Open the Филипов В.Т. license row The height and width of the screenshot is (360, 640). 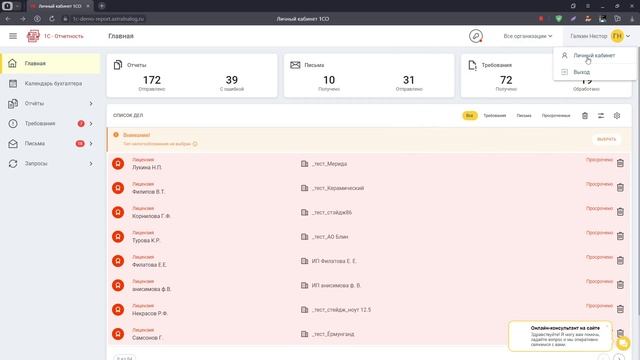click(x=369, y=188)
